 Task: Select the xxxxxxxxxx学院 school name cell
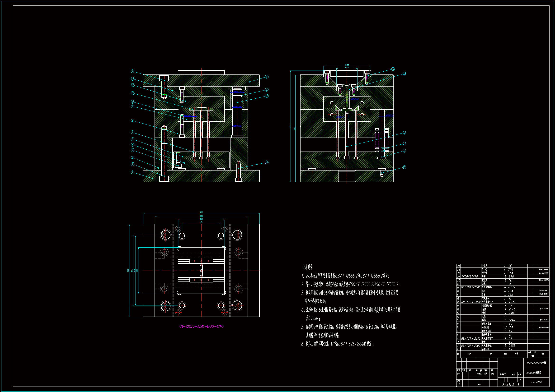point(536,363)
